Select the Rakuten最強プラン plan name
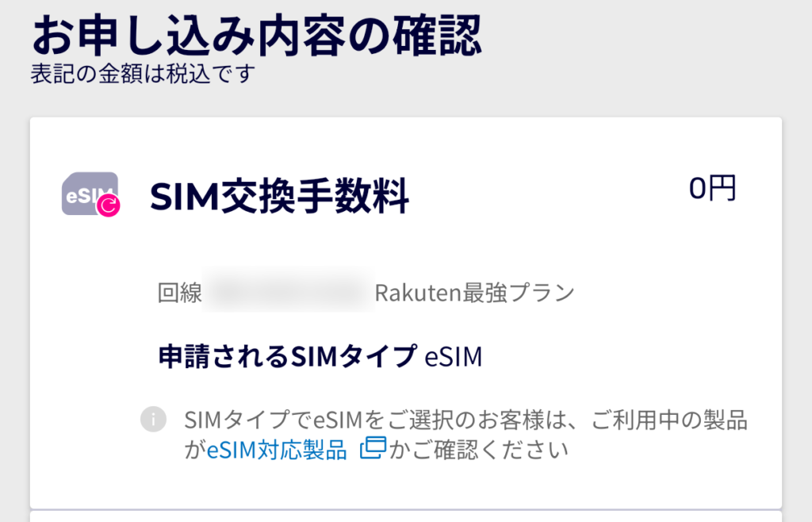Image resolution: width=812 pixels, height=522 pixels. [474, 293]
